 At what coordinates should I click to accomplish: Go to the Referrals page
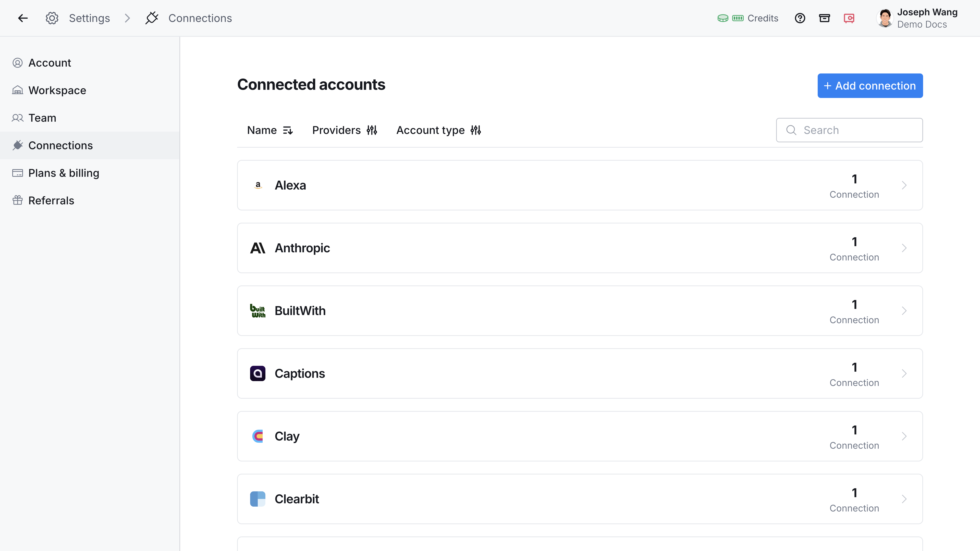[90, 201]
